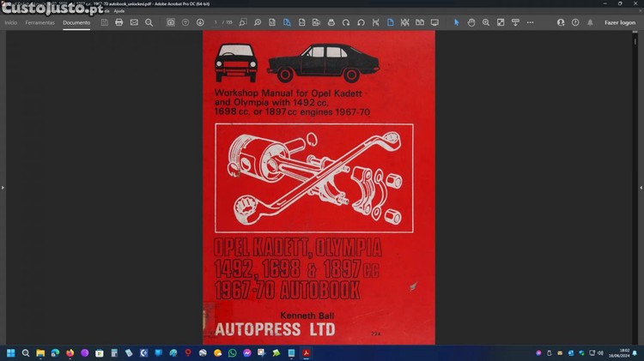The image size is (644, 361).
Task: Open the Help question mark icon
Action: coord(575,22)
